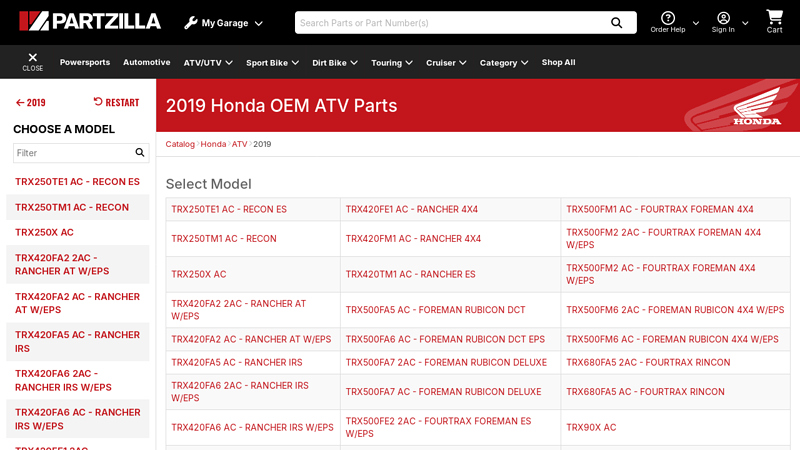Viewport: 800px width, 450px height.
Task: Open TRX500FA6 AC - FOREMAN RUBICON DCT EPS
Action: (445, 339)
